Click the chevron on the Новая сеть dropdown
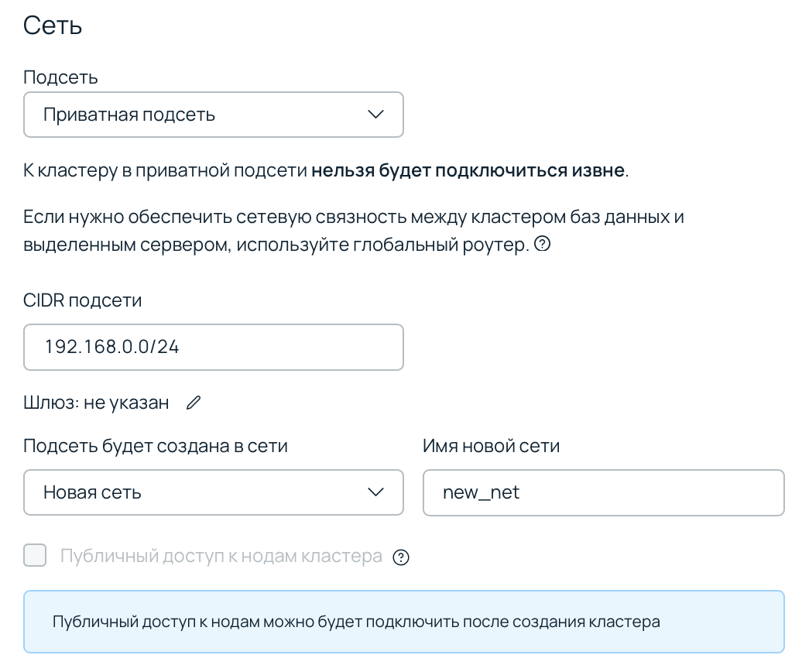 [376, 492]
